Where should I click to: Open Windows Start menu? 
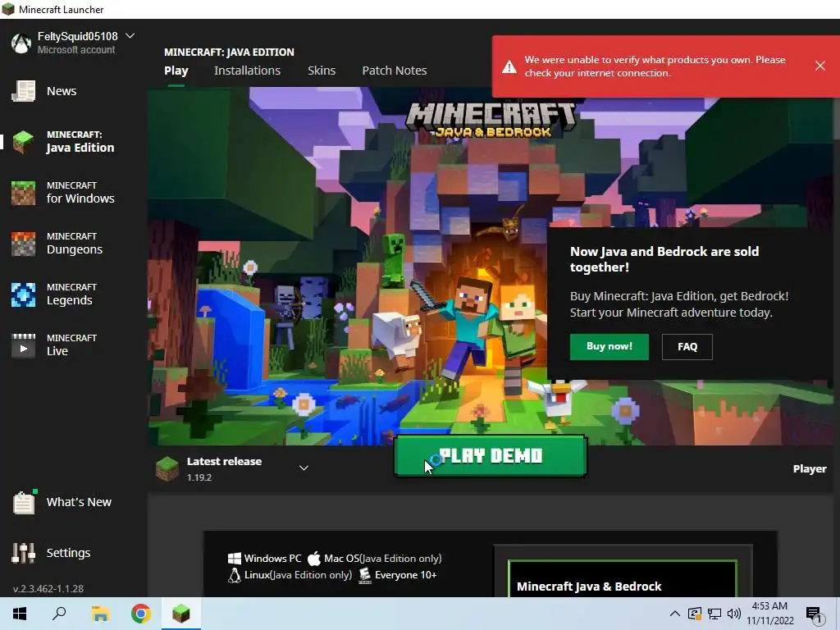pyautogui.click(x=20, y=614)
